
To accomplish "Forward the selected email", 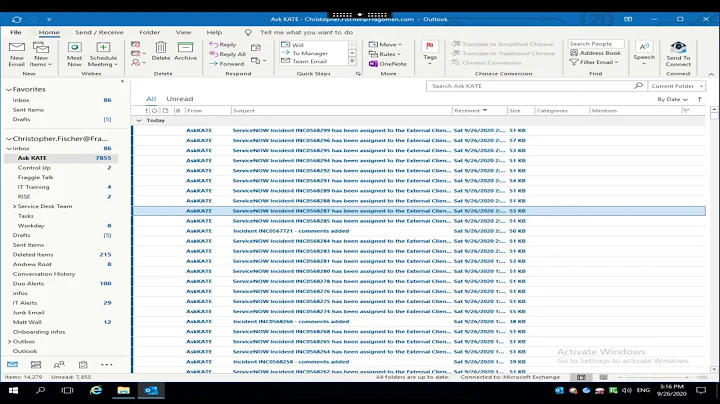I will [x=226, y=64].
